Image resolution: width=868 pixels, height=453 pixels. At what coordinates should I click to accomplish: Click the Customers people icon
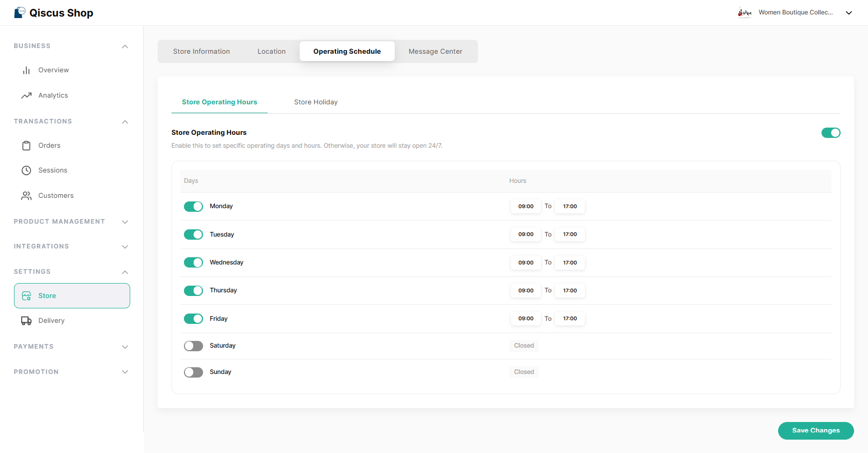(x=26, y=196)
